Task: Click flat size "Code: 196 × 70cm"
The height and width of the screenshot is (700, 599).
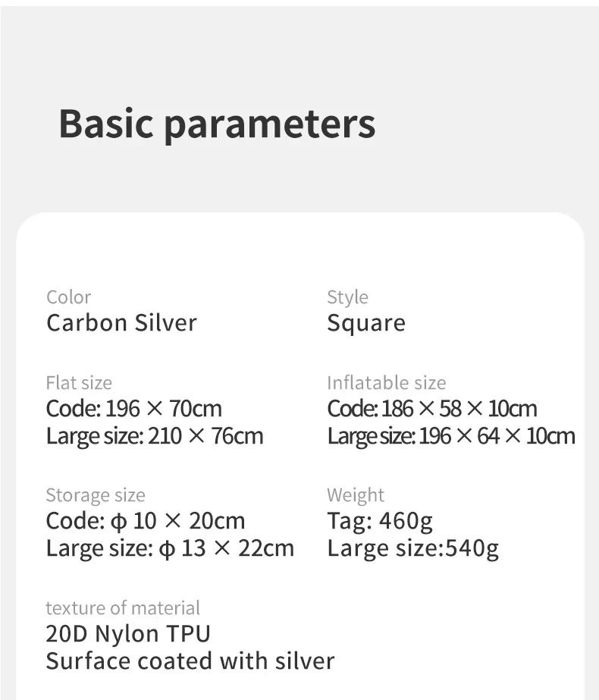Action: [x=133, y=409]
